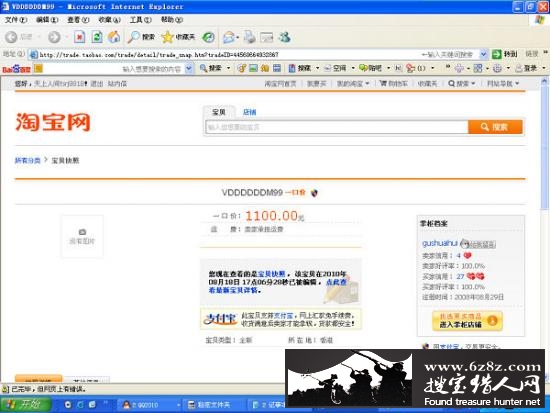Click the QQ2010 taskbar button
Screen dimensions: 550x413
coord(150,405)
